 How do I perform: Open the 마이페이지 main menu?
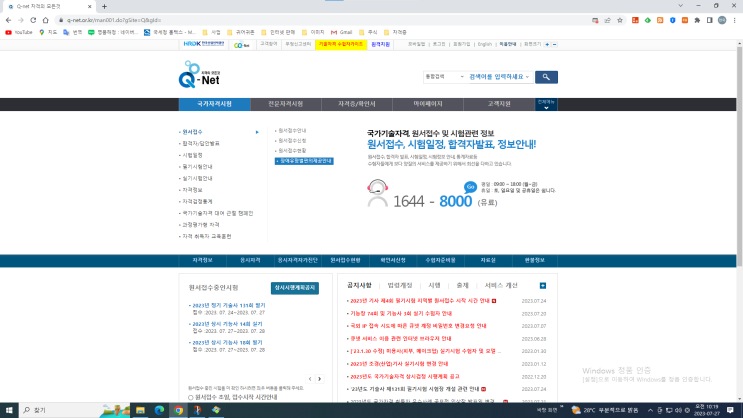[x=428, y=104]
